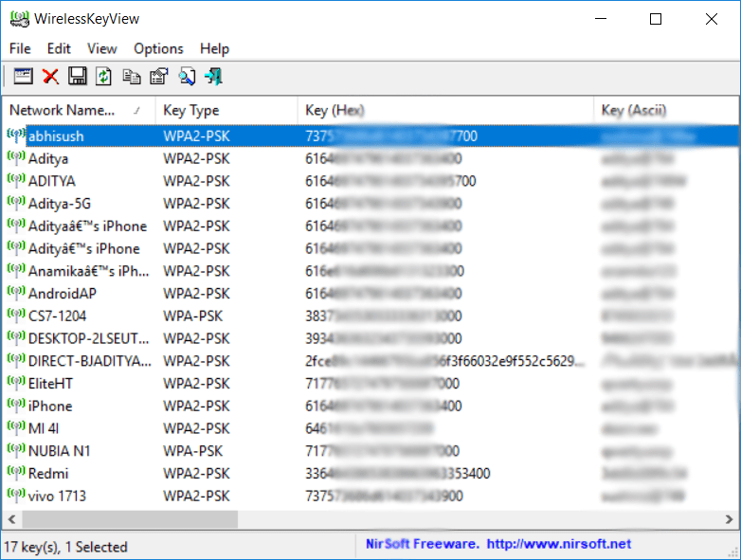Select the Aditya-5G network name
The width and height of the screenshot is (741, 560).
point(60,204)
